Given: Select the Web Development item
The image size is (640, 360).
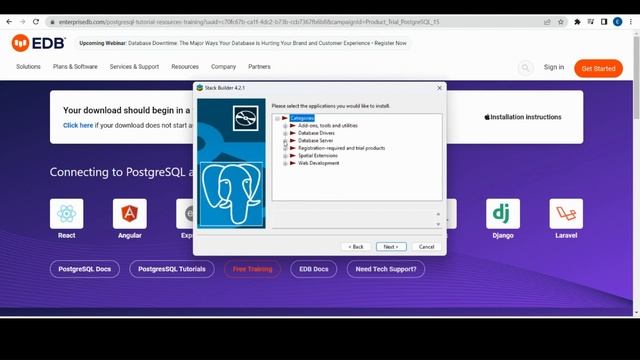Looking at the screenshot, I should [x=318, y=163].
